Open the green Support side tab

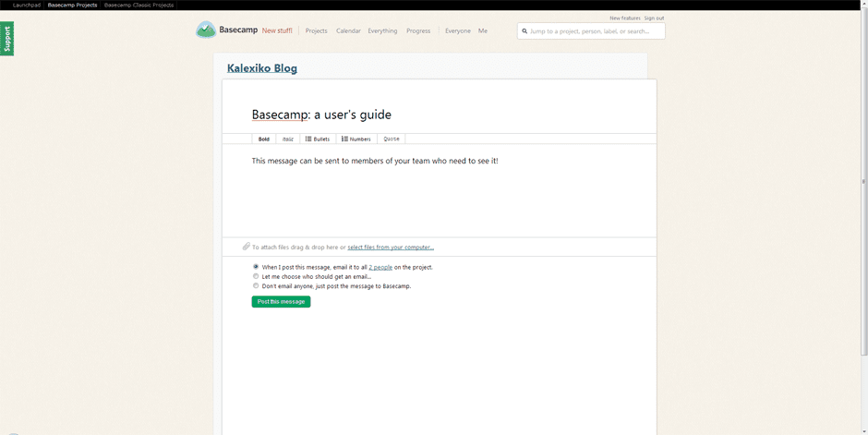point(7,39)
